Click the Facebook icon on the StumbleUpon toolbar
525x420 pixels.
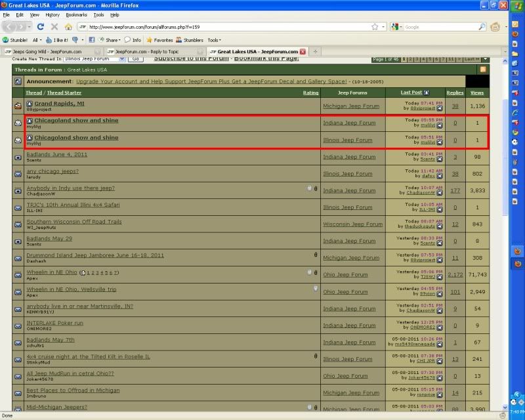[91, 40]
